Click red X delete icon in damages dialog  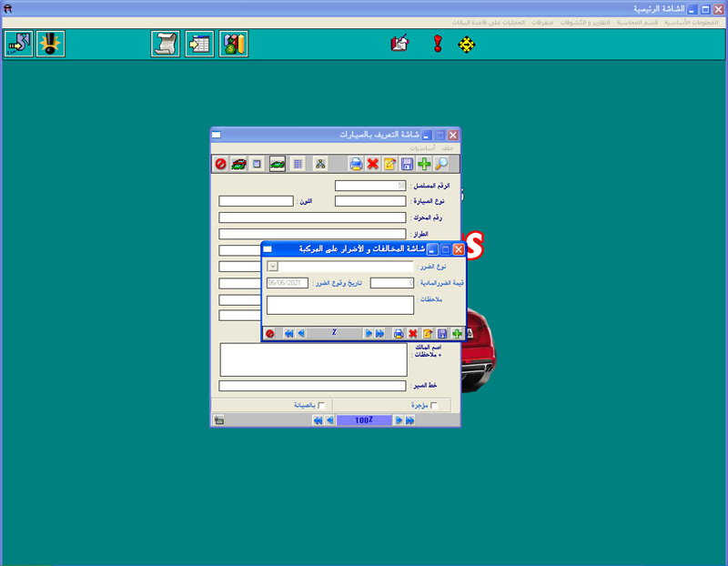click(412, 334)
